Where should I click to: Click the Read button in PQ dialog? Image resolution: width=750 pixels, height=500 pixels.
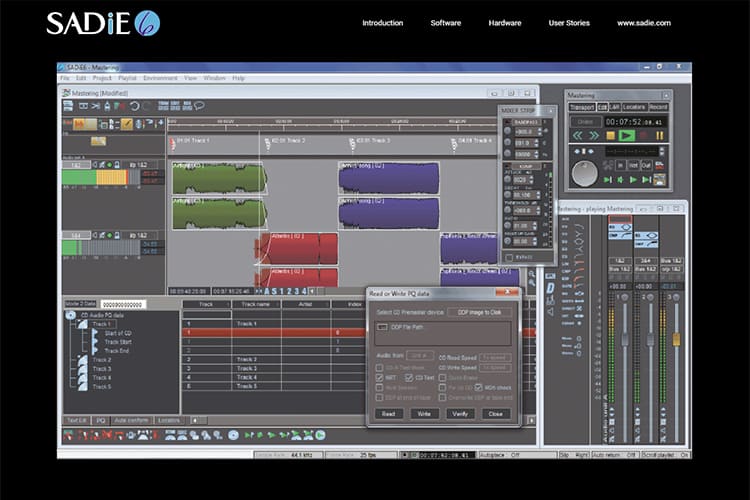point(388,414)
